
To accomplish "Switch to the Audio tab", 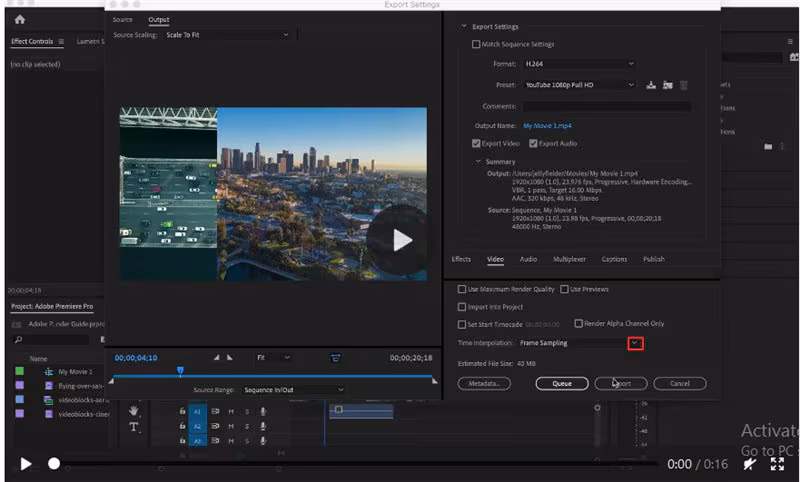I will pos(528,259).
